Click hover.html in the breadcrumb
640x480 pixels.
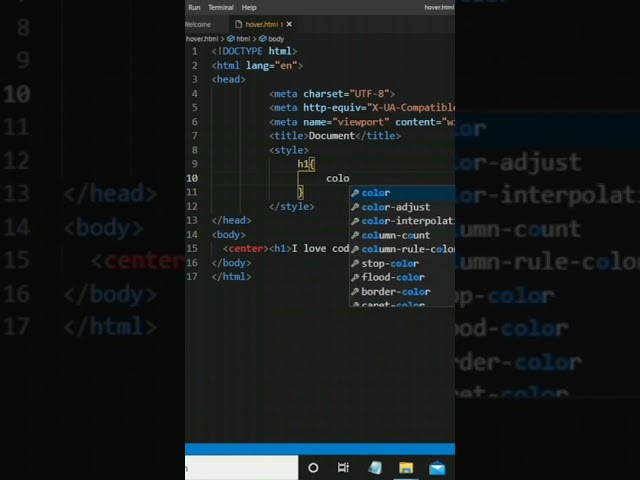point(202,39)
